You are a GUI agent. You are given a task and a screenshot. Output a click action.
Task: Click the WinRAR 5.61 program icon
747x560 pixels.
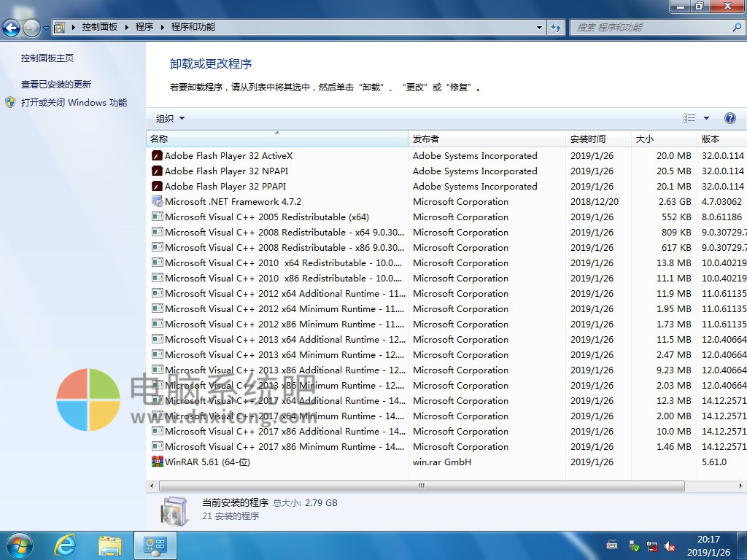[x=157, y=462]
